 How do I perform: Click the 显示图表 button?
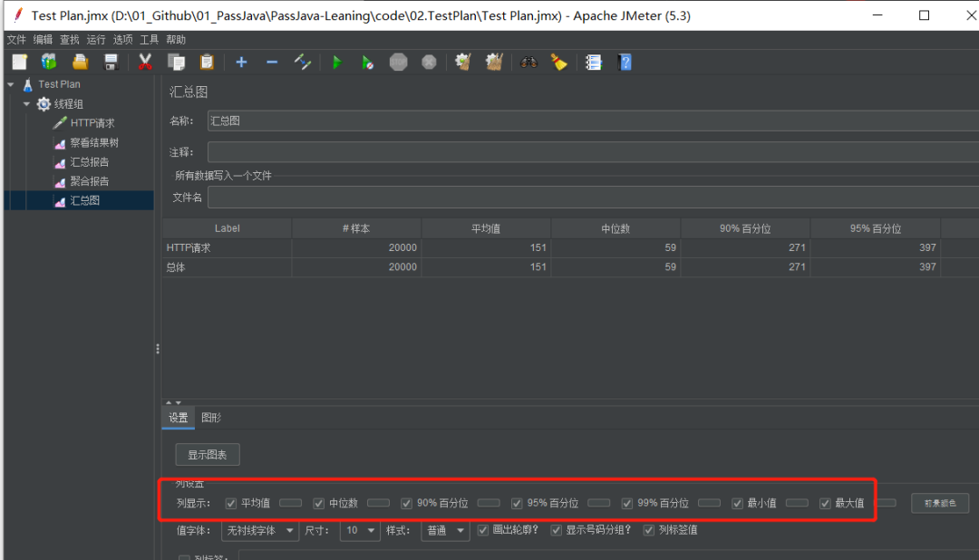208,455
